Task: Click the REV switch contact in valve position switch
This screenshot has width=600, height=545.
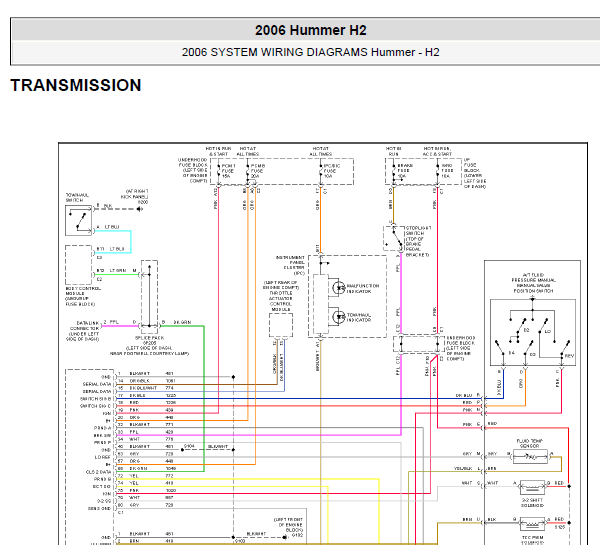Action: coord(566,348)
